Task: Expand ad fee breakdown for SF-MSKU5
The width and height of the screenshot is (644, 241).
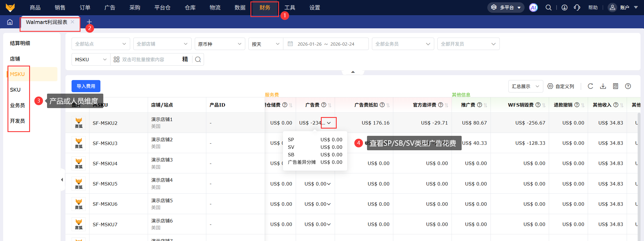Action: (329, 184)
